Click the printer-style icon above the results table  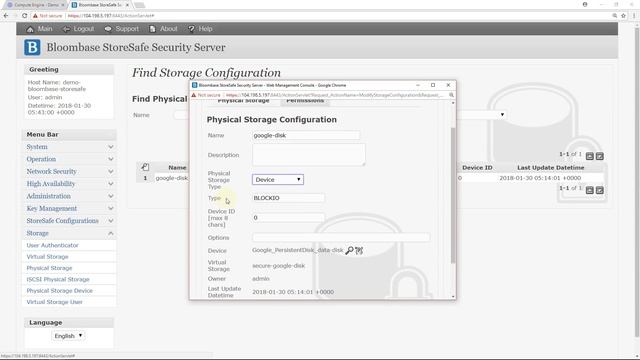click(590, 156)
